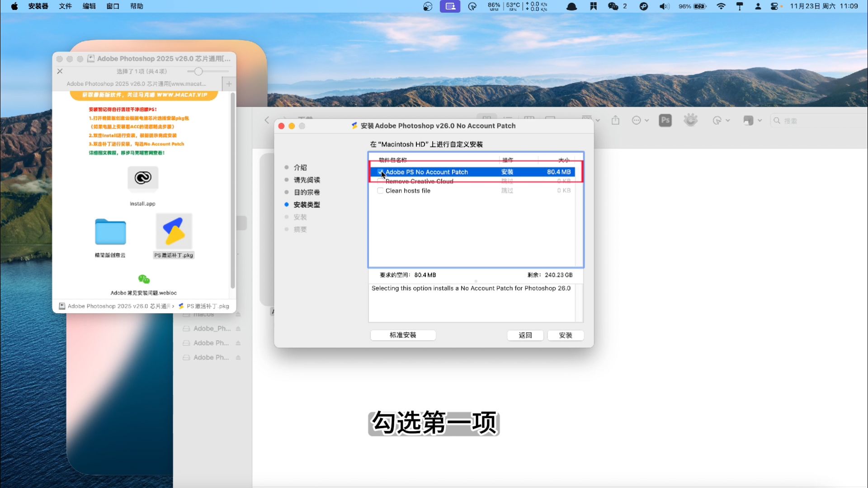
Task: Select the PS激活补丁.pkg package icon
Action: pos(174,231)
